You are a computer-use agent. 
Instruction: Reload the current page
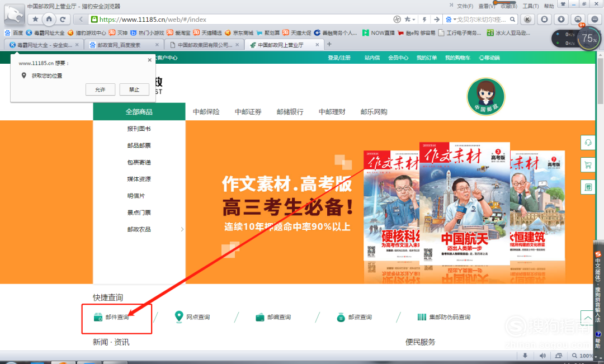point(63,19)
